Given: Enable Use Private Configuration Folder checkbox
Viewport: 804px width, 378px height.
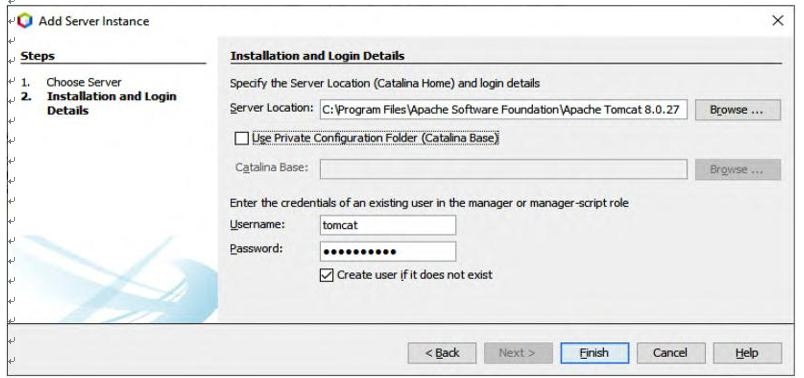Looking at the screenshot, I should pyautogui.click(x=241, y=138).
